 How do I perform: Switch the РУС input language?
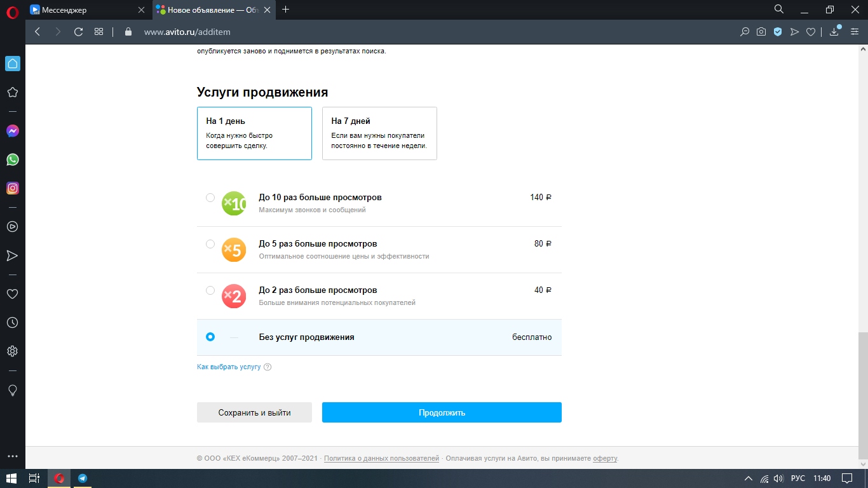798,478
